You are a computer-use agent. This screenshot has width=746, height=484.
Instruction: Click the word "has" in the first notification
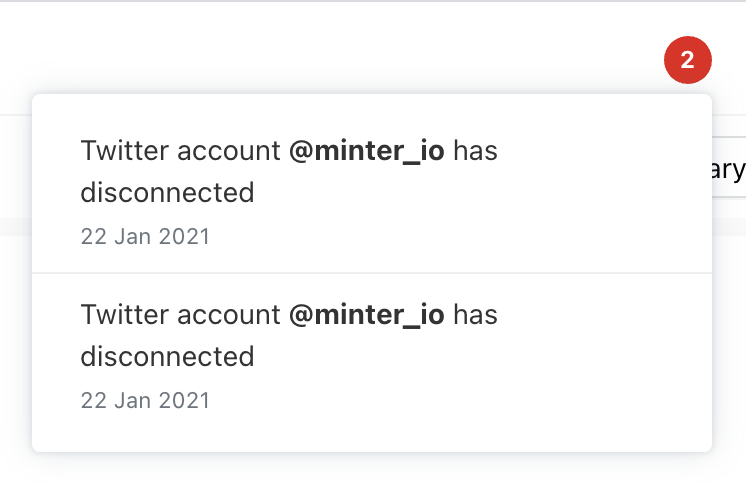(x=475, y=151)
